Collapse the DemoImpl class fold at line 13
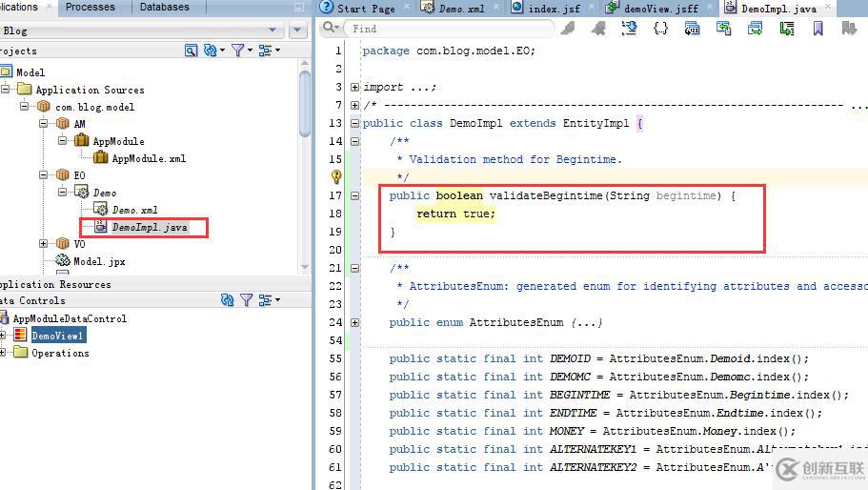The image size is (868, 490). 354,123
